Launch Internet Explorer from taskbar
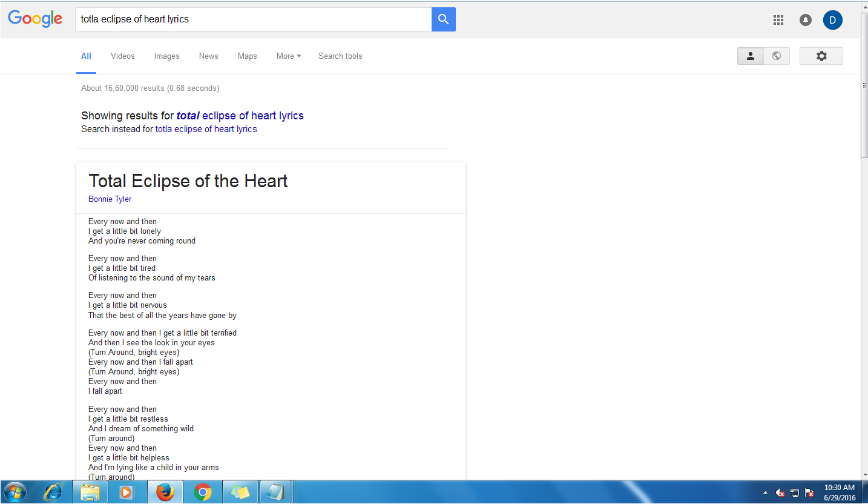 pos(53,492)
